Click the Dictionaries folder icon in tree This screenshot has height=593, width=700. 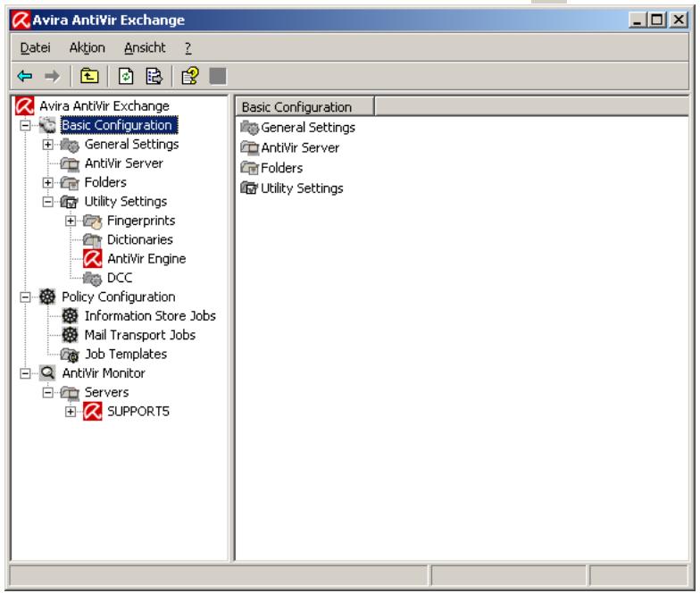(93, 239)
